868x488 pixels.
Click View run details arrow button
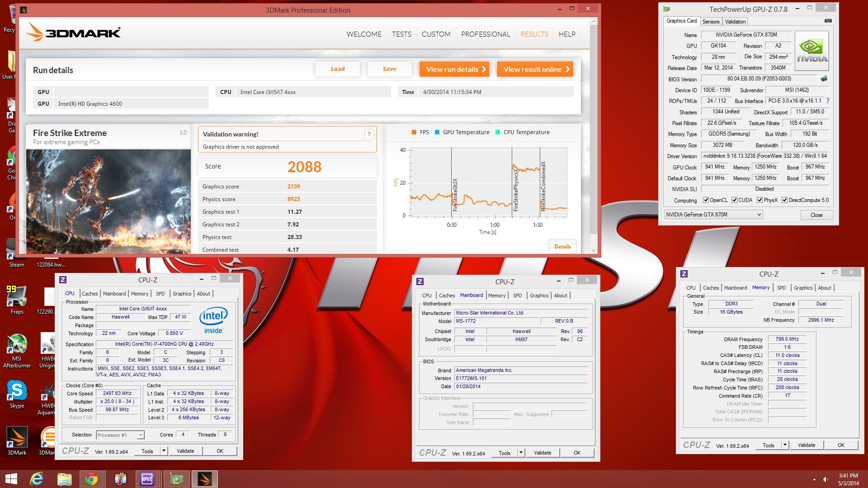(454, 69)
